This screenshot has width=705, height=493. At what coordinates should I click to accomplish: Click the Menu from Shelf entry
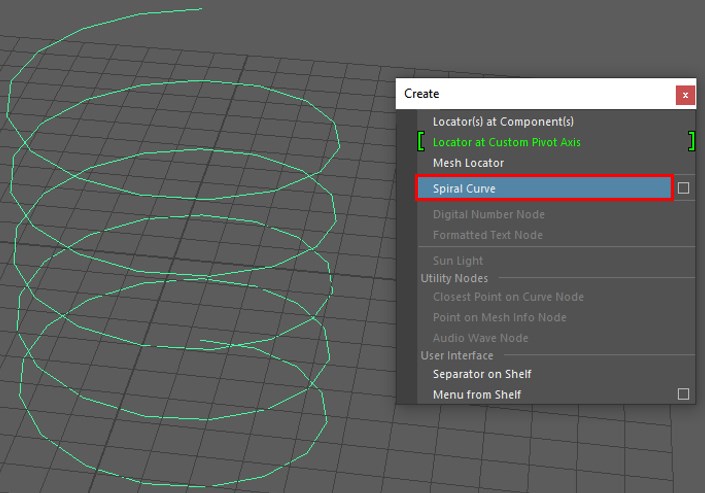(x=476, y=394)
